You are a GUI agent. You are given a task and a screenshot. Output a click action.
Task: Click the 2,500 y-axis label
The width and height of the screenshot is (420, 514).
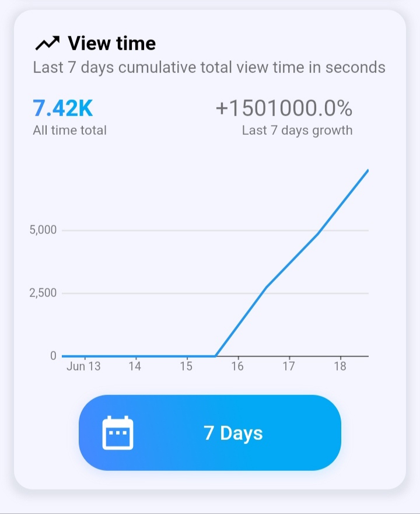[x=43, y=293]
